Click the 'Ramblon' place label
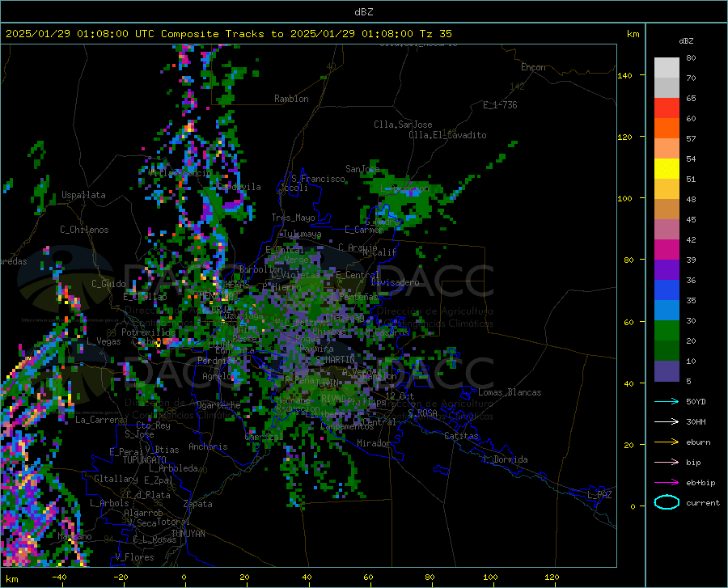The image size is (728, 588). (x=291, y=99)
